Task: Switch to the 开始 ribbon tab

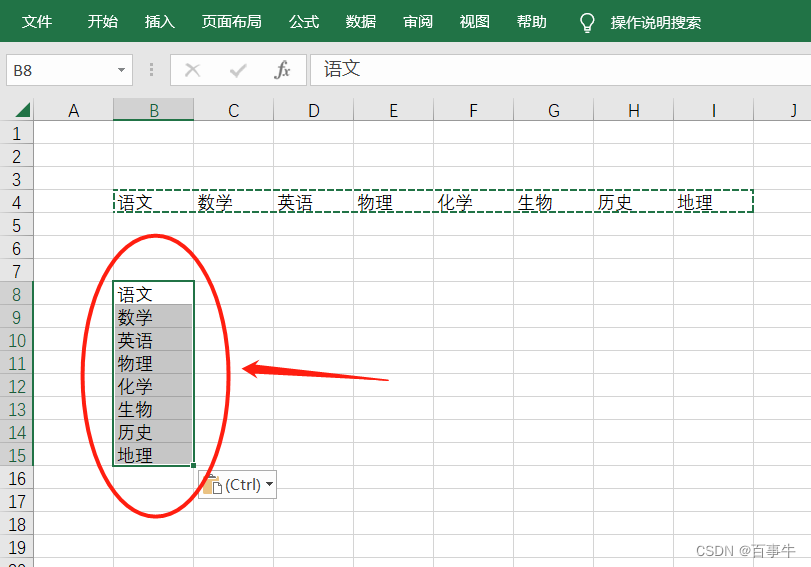Action: point(102,22)
